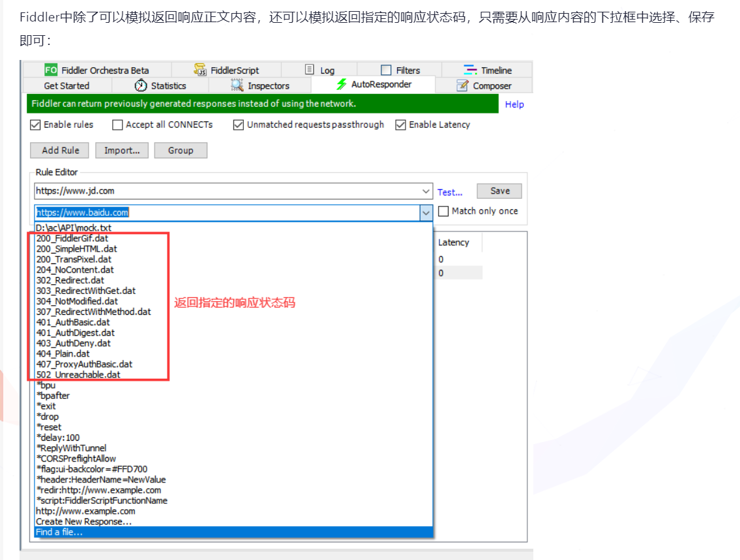
Task: Check Match only once
Action: point(443,211)
